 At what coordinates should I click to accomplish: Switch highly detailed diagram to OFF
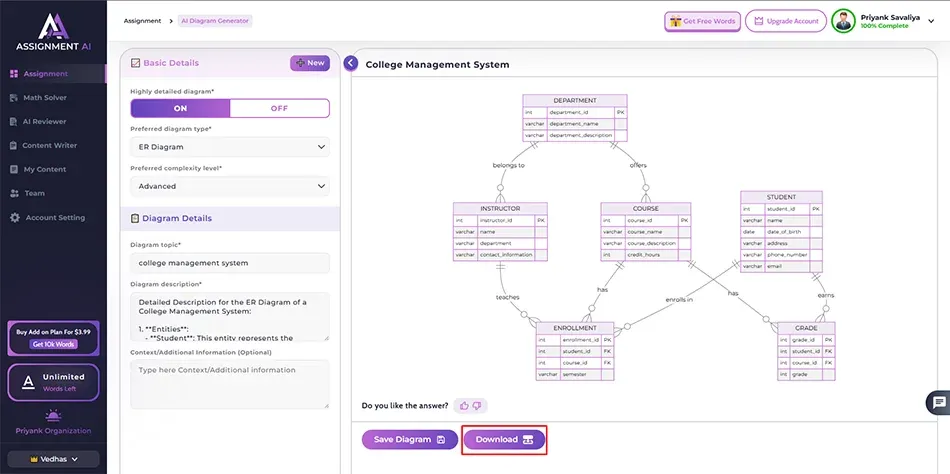[279, 108]
